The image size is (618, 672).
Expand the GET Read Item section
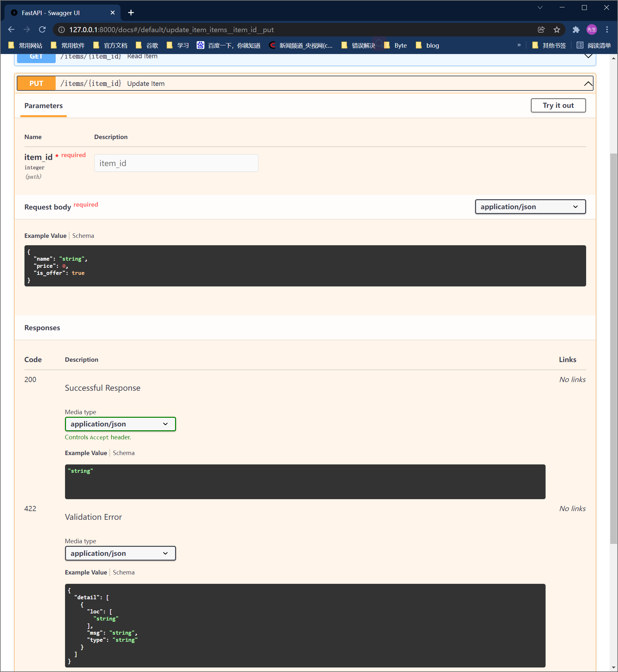pos(588,56)
